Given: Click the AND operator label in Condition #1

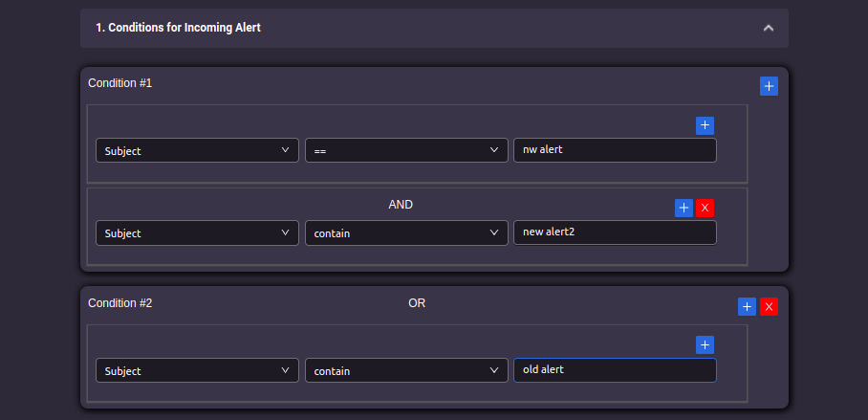Looking at the screenshot, I should point(401,205).
